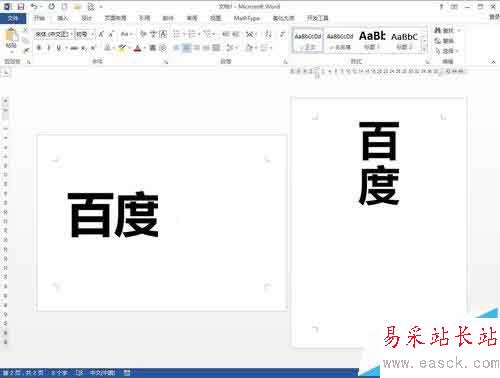Undo the last action

34,6
